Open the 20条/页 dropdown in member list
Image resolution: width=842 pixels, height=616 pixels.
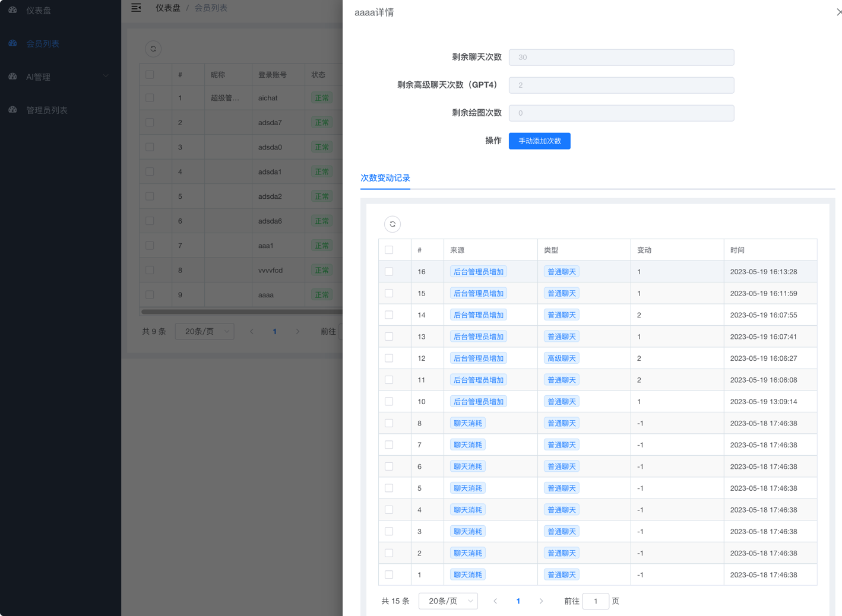(205, 332)
